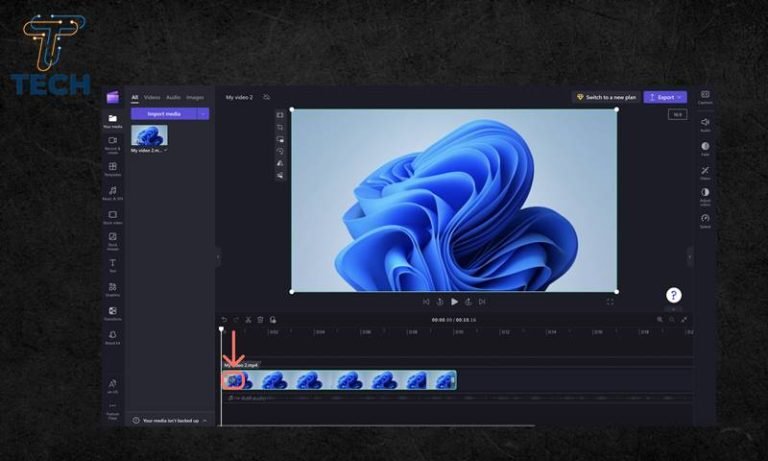Switch to the All media tab

tap(135, 97)
